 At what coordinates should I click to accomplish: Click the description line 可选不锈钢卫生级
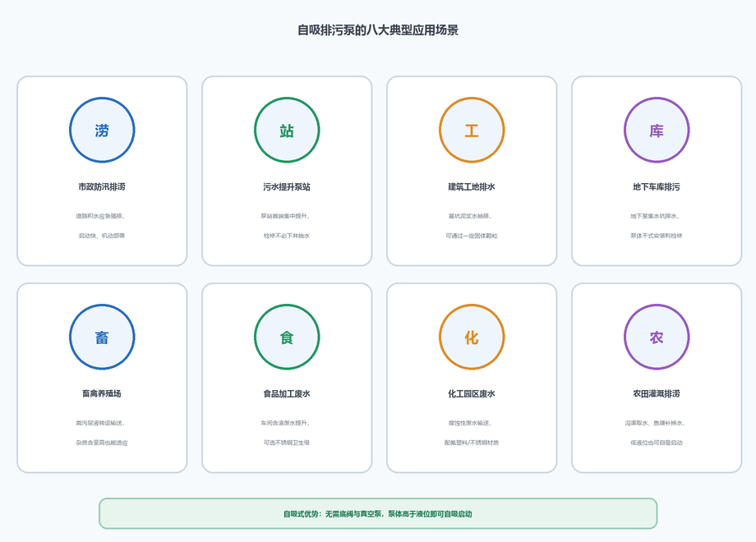(287, 443)
